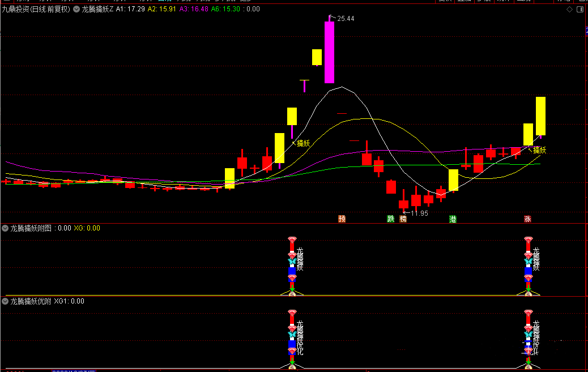Click the 11.95 low price label
Viewport: 588px width, 372px height.
tap(419, 213)
